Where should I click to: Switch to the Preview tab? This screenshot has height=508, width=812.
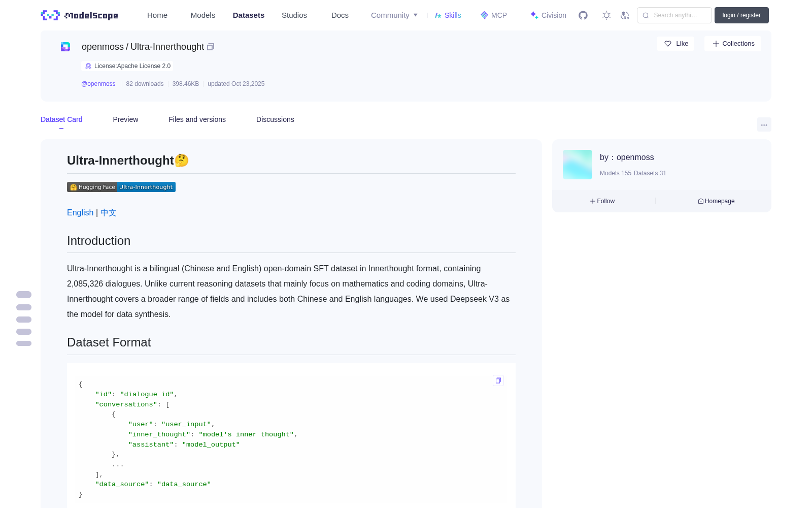click(125, 119)
